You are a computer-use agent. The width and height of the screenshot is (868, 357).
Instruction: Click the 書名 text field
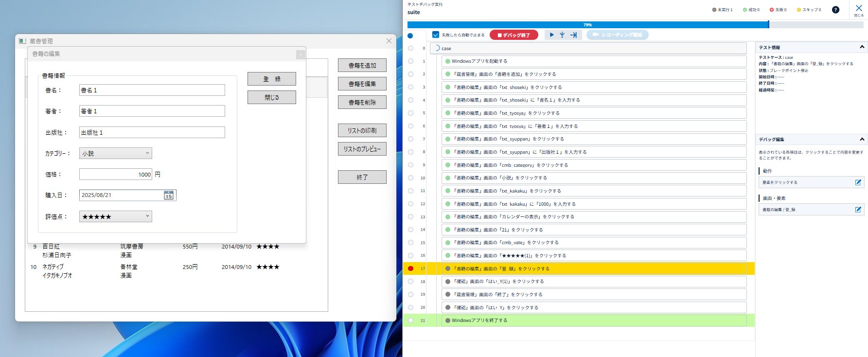point(152,90)
